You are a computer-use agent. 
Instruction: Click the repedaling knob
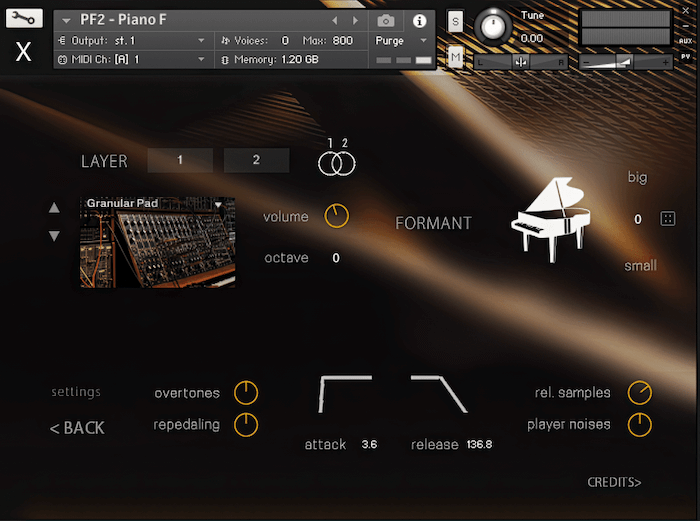click(246, 425)
